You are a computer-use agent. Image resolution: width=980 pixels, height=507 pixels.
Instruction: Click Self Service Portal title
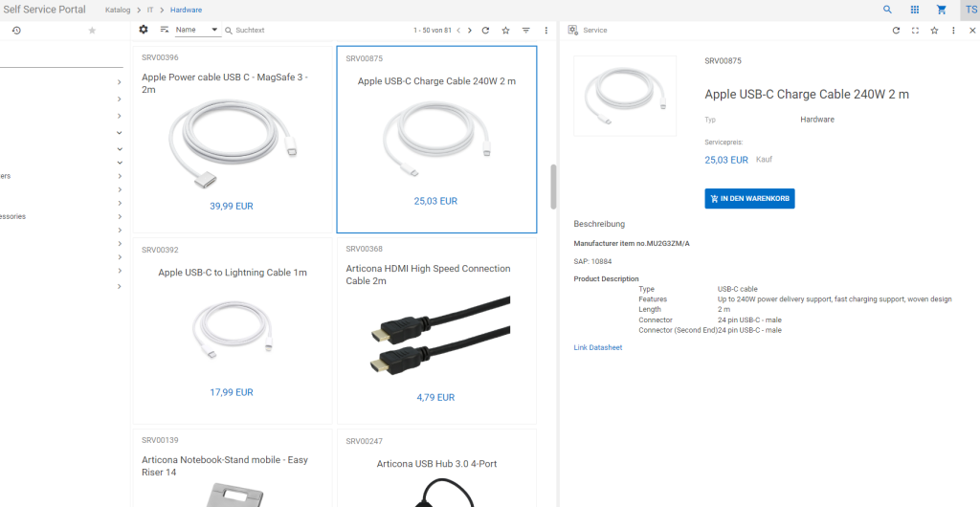point(44,10)
